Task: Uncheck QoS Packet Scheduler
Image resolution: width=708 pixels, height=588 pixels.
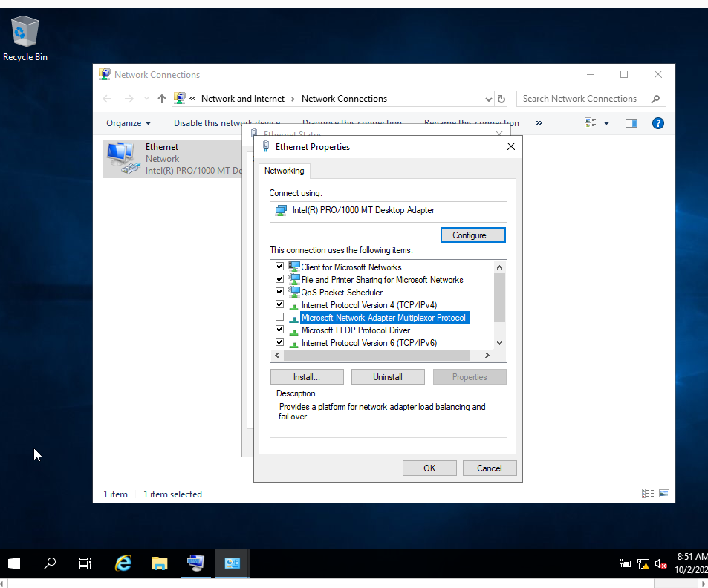Action: [x=280, y=292]
